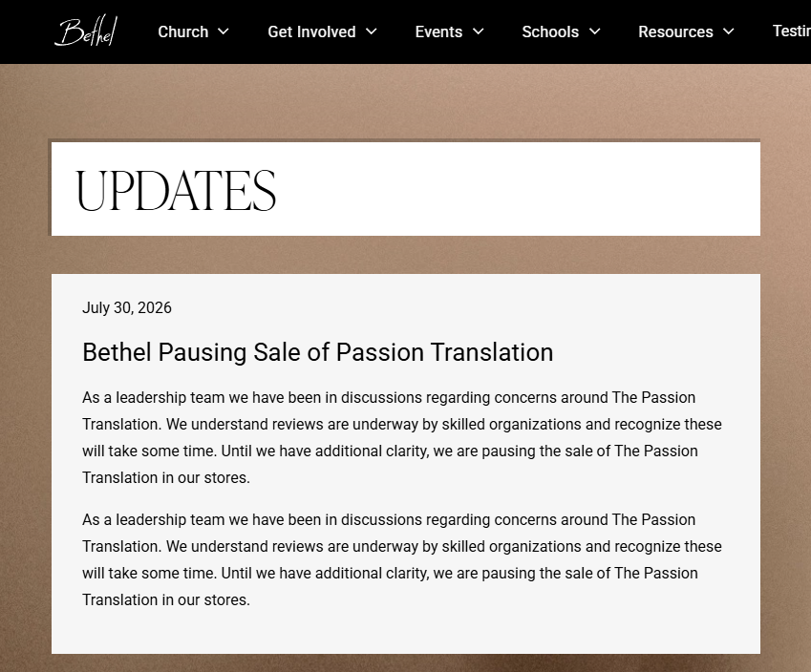811x672 pixels.
Task: Click the Bethel script logo
Action: (x=86, y=31)
